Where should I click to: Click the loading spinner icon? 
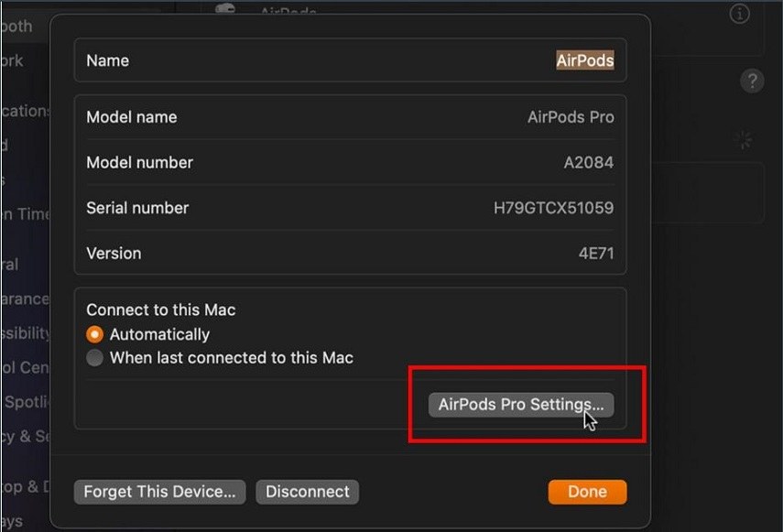745,140
